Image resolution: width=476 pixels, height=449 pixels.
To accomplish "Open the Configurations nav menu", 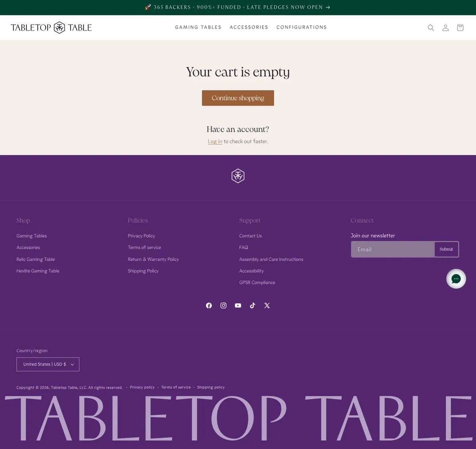I will coord(301,27).
